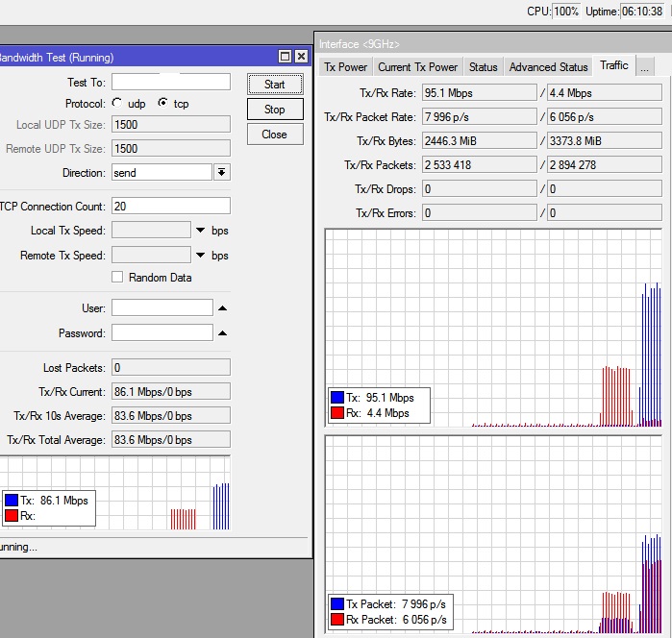The height and width of the screenshot is (638, 672).
Task: Open the Direction dropdown arrow
Action: point(221,172)
